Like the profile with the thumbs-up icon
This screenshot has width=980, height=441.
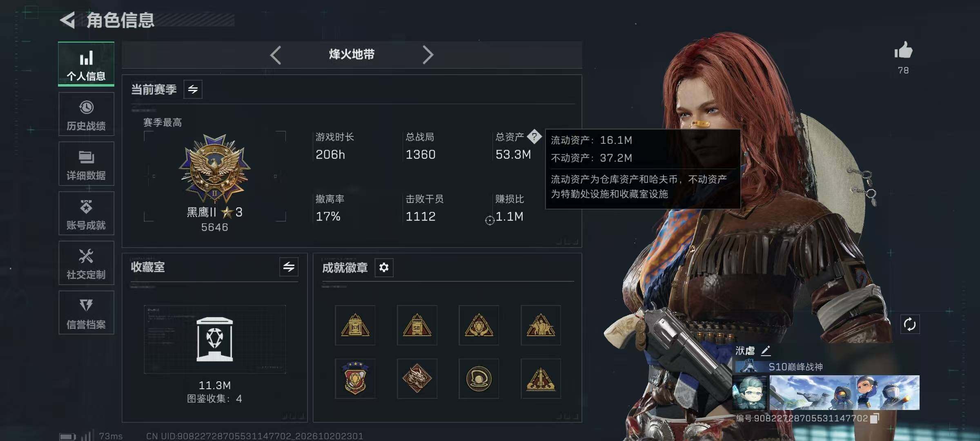click(903, 51)
